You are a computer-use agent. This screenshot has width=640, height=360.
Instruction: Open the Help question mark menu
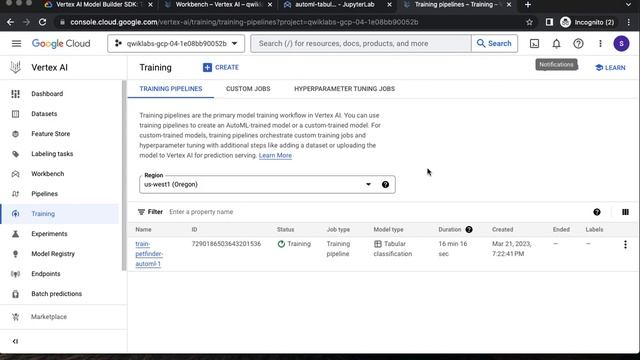tap(578, 43)
